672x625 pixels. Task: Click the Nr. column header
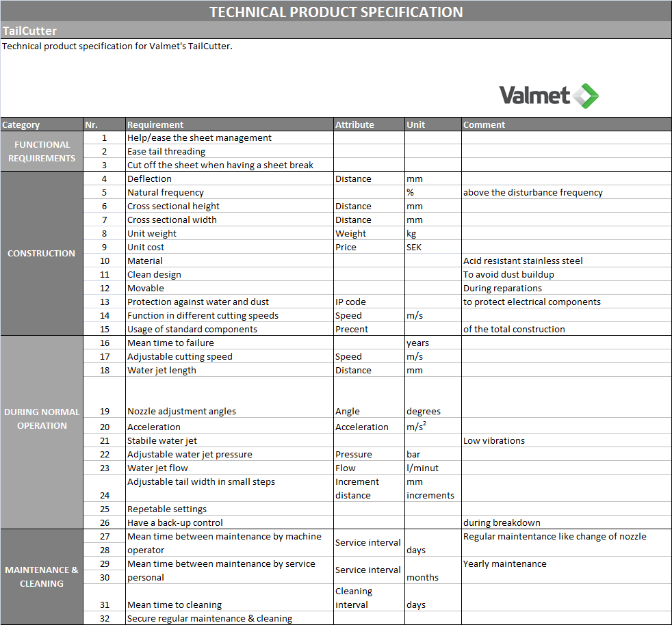click(104, 124)
